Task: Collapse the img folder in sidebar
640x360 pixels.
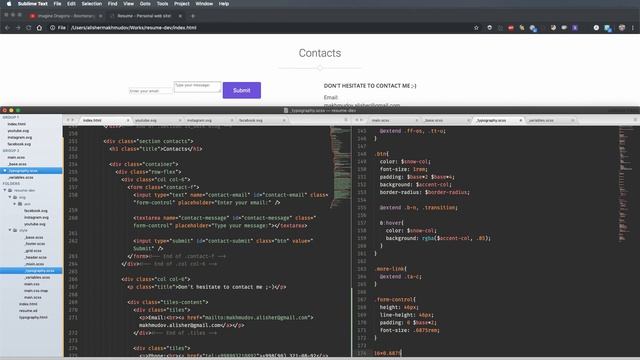Action: [x=10, y=197]
